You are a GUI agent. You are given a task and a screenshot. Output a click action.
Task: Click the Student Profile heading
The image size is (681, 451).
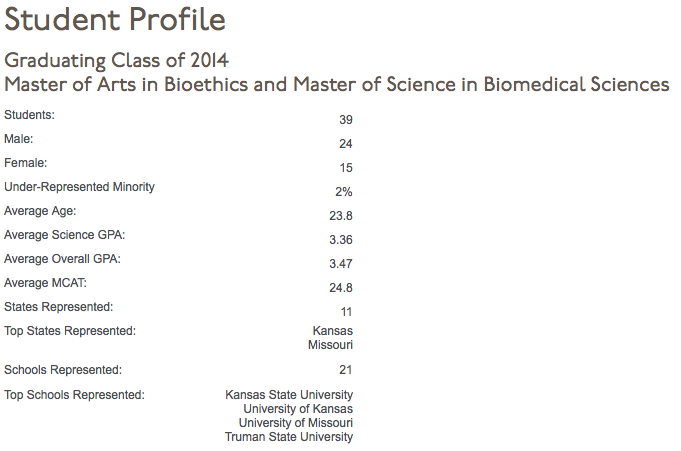pyautogui.click(x=115, y=19)
